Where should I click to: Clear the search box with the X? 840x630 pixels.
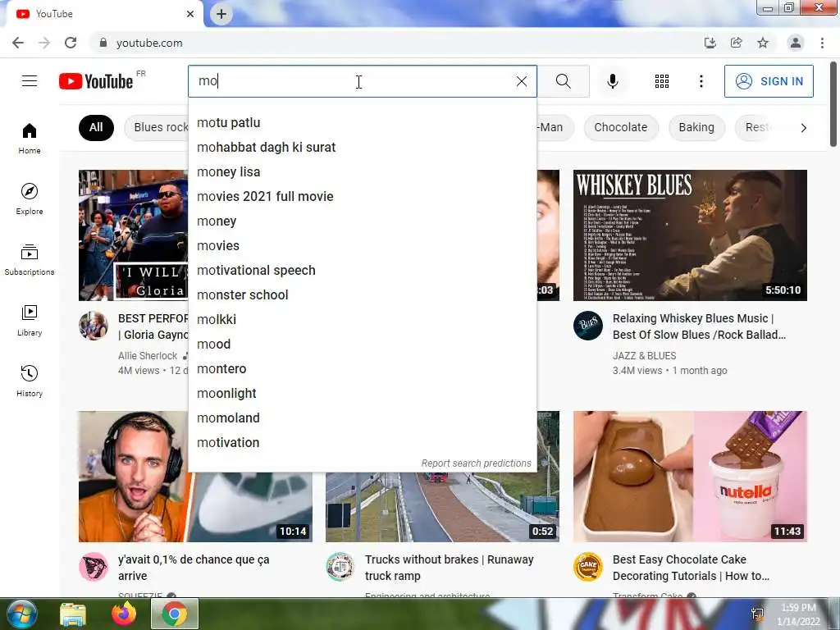point(521,81)
